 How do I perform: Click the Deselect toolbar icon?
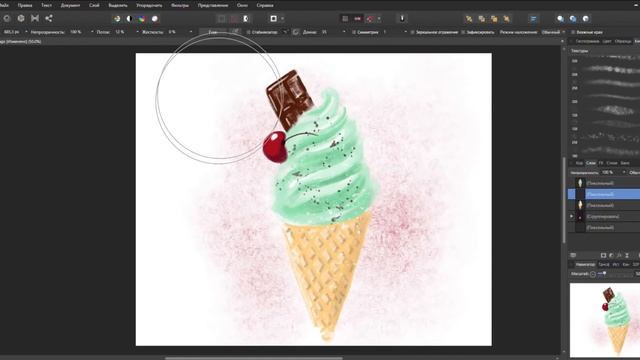click(234, 19)
